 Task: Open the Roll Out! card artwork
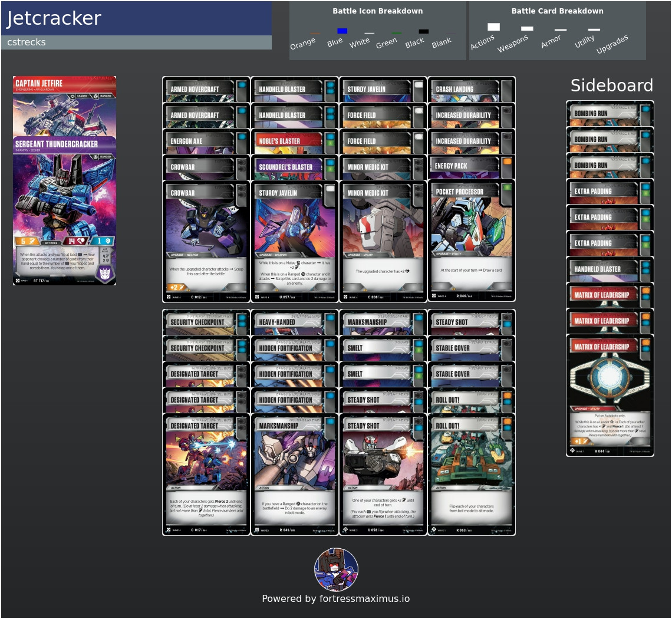coord(472,459)
